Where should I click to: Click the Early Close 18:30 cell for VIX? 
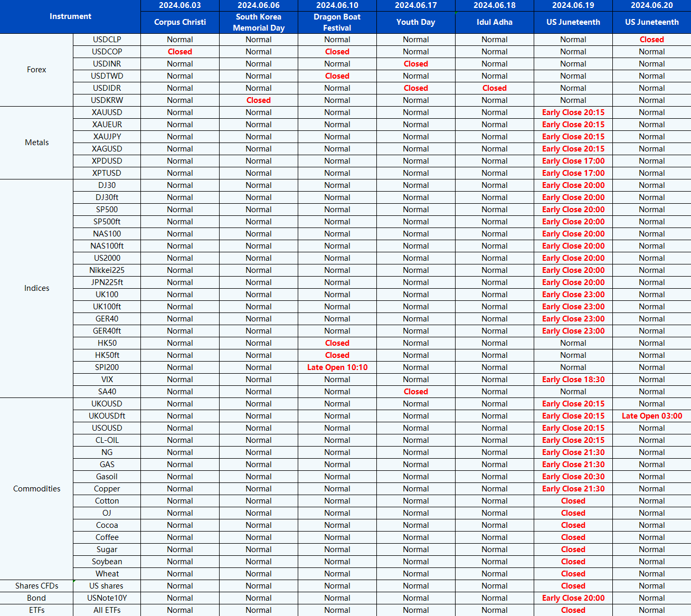573,380
